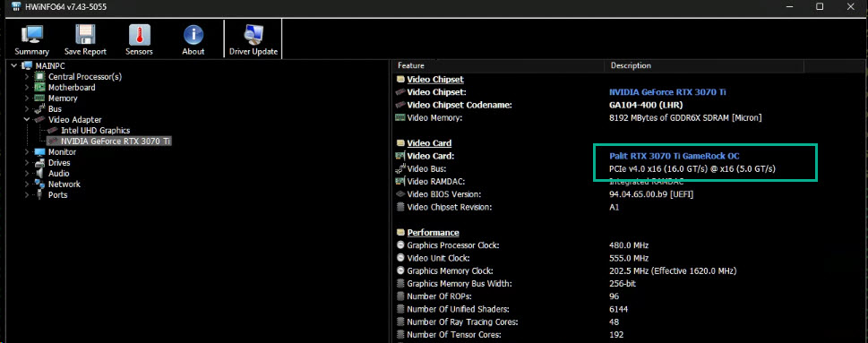
Task: Click the Audio speaker icon
Action: coord(39,173)
